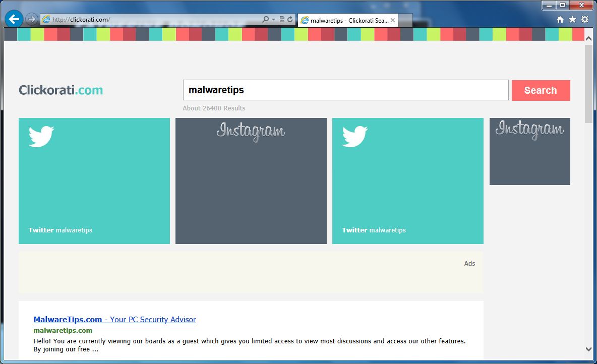
Task: Click the green malwaretips.com URL text
Action: (x=63, y=331)
